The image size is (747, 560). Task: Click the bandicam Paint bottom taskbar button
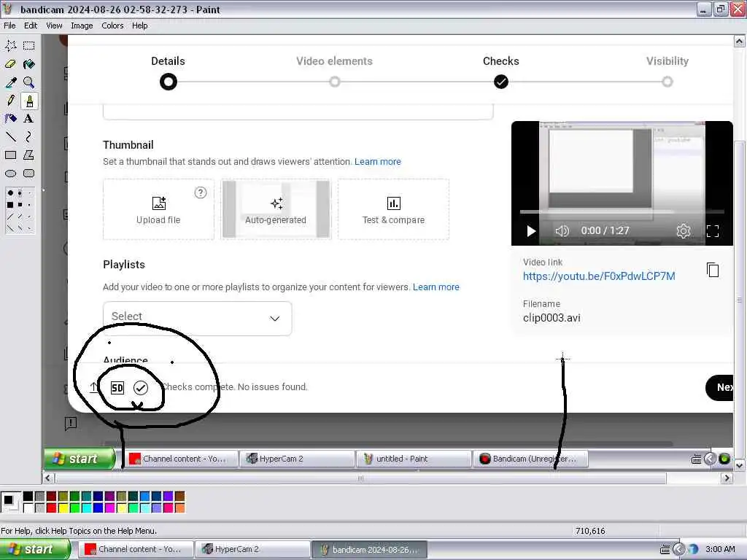(x=370, y=550)
